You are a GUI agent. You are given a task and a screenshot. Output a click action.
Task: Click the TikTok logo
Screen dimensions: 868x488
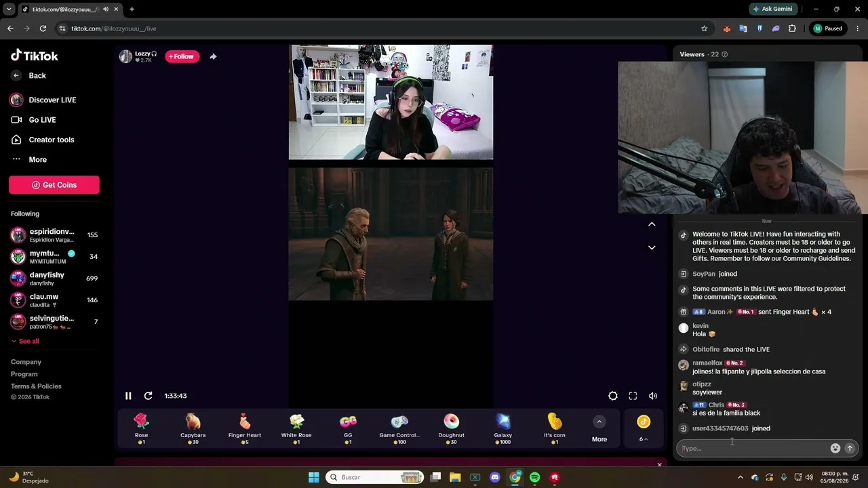click(35, 56)
